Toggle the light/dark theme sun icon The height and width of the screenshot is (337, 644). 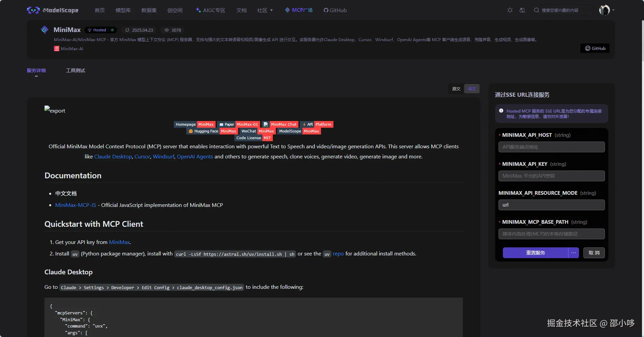[510, 10]
